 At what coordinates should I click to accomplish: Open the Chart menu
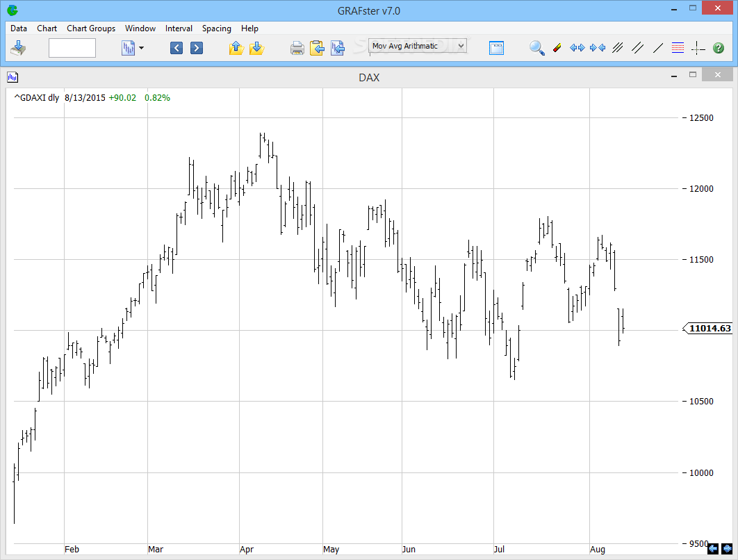point(47,28)
